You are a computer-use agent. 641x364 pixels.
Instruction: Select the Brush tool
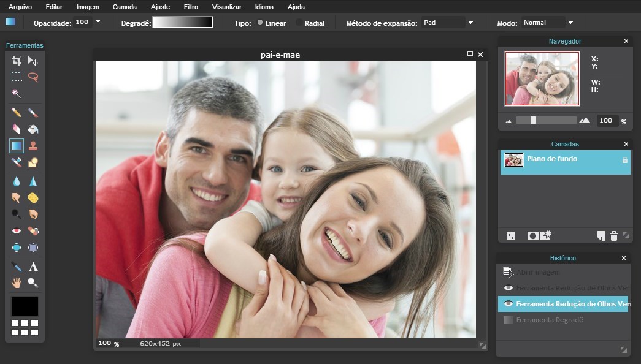[33, 112]
